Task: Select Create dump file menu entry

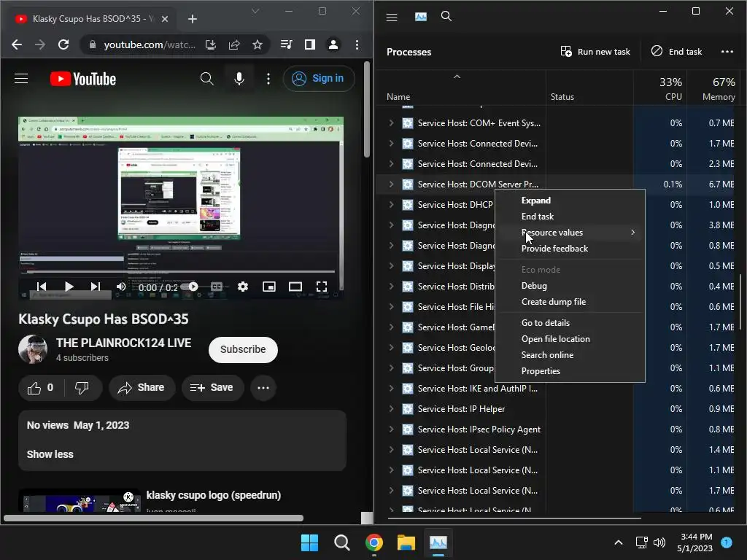Action: coord(554,302)
